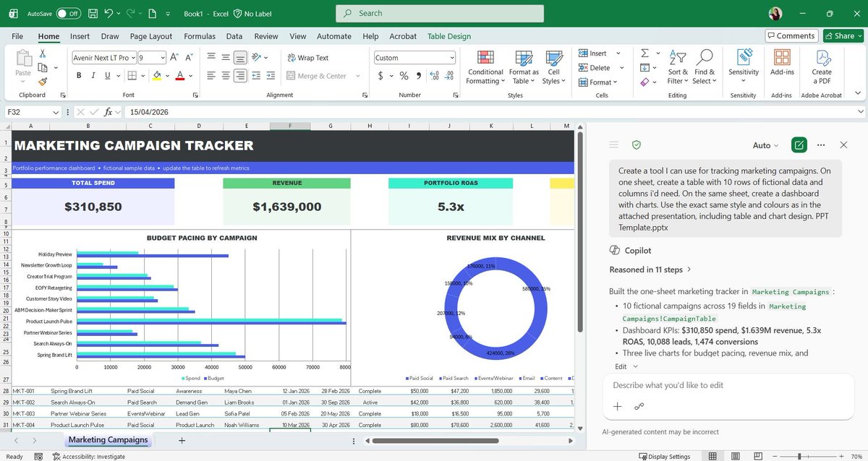The image size is (868, 461).
Task: Click the Delete cells button
Action: 595,68
